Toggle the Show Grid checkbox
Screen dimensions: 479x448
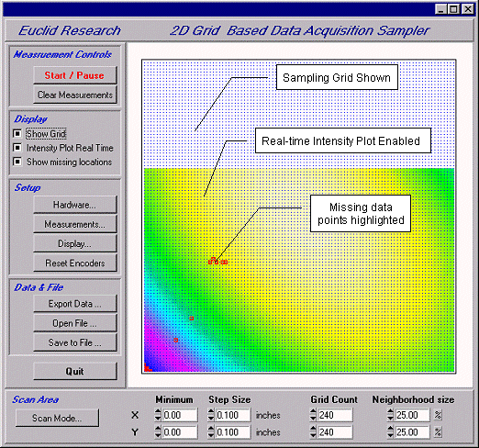pos(17,133)
